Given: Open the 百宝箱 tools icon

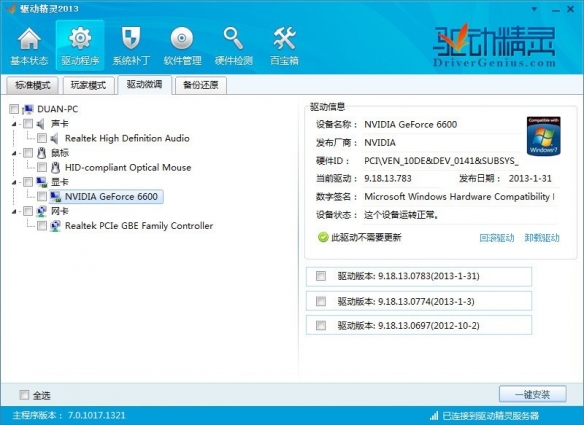Looking at the screenshot, I should tap(285, 38).
